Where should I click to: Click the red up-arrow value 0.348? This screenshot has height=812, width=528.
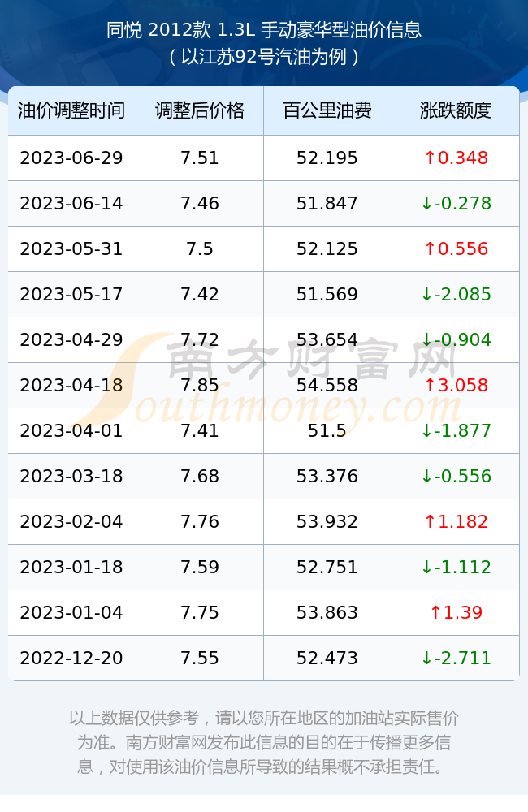(x=456, y=158)
